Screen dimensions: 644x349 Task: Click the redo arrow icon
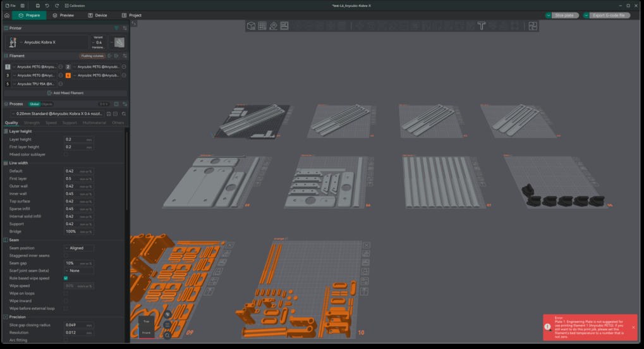click(x=57, y=6)
